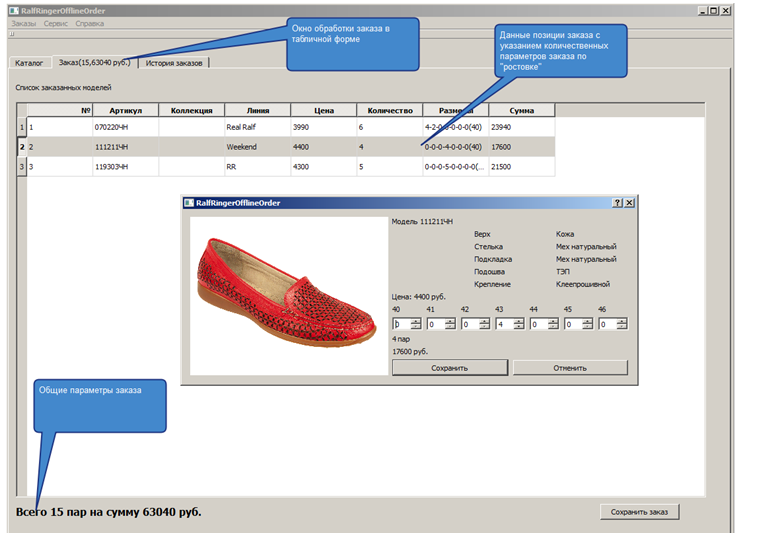Increase size 44 quantity with up arrow
765x542 pixels.
point(554,321)
